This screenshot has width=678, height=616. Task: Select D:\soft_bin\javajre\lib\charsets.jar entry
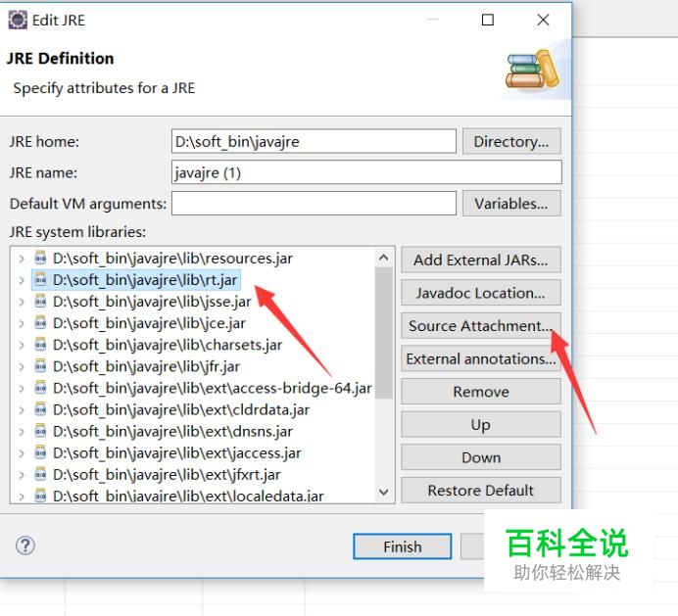click(x=168, y=345)
